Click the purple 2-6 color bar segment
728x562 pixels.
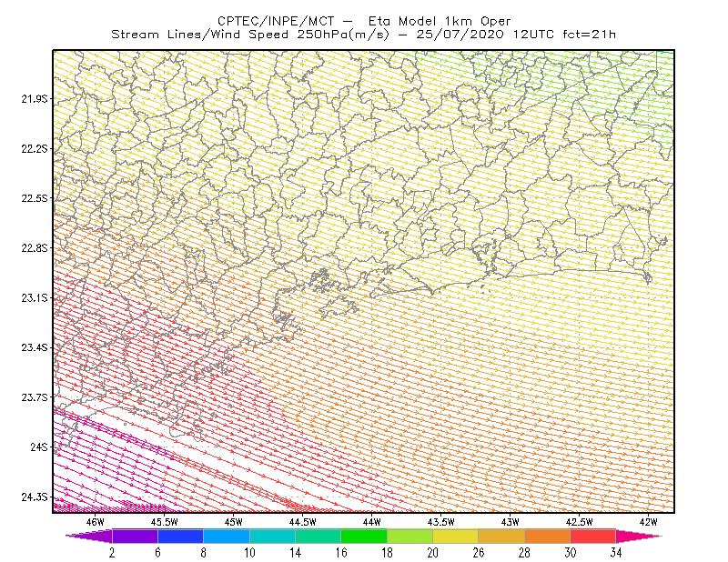coord(135,536)
